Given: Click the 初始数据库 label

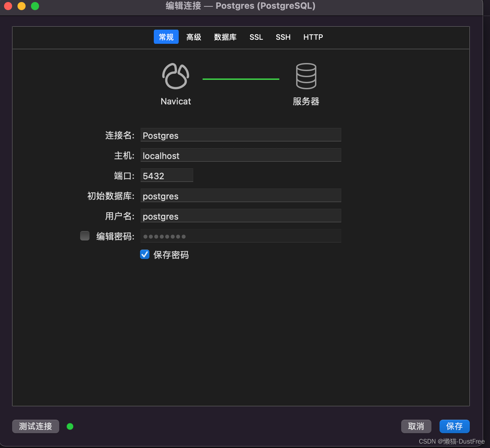Looking at the screenshot, I should tap(111, 196).
